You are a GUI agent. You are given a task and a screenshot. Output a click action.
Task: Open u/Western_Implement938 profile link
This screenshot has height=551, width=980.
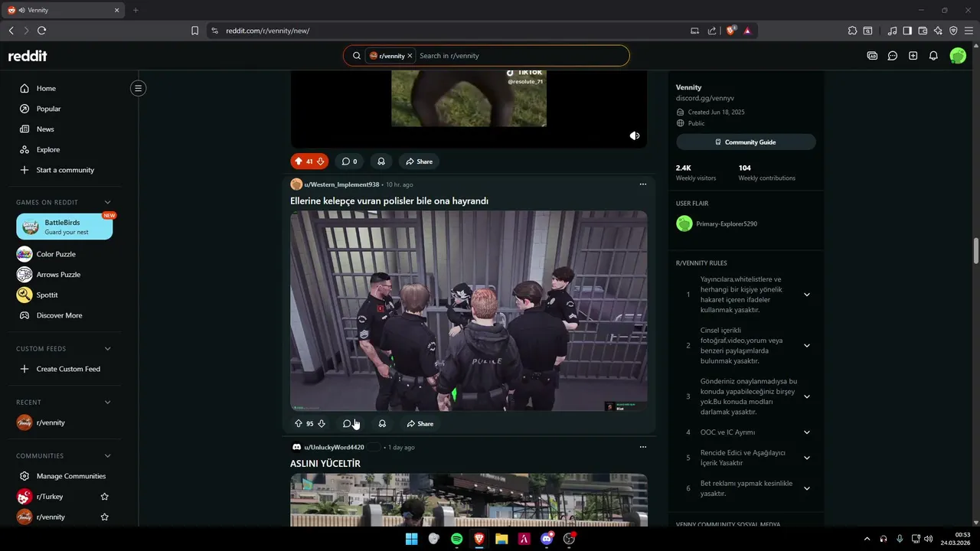click(x=341, y=184)
